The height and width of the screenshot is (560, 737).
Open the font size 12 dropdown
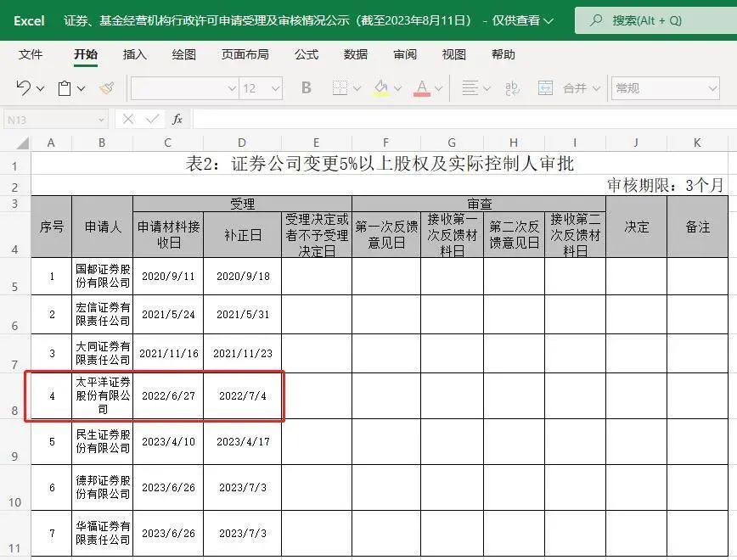coord(274,88)
